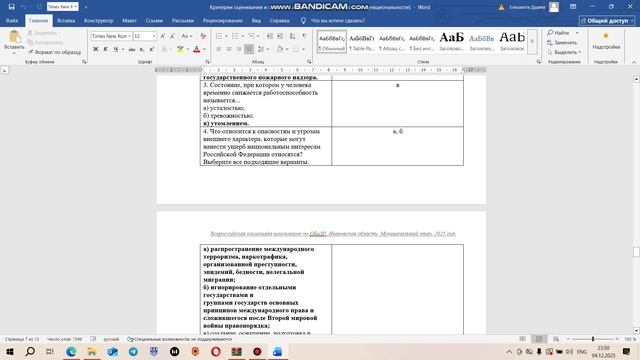The height and width of the screenshot is (360, 640).
Task: Apply bold with the Ж button
Action: coord(96,49)
